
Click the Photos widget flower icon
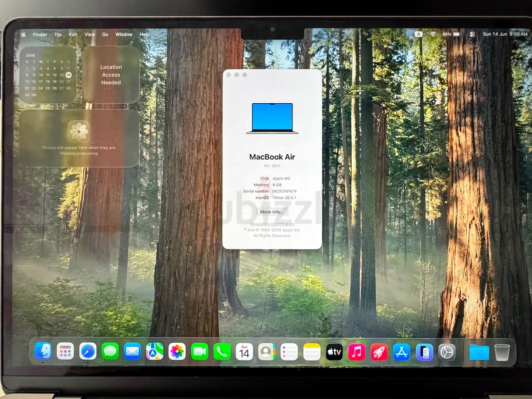point(79,131)
